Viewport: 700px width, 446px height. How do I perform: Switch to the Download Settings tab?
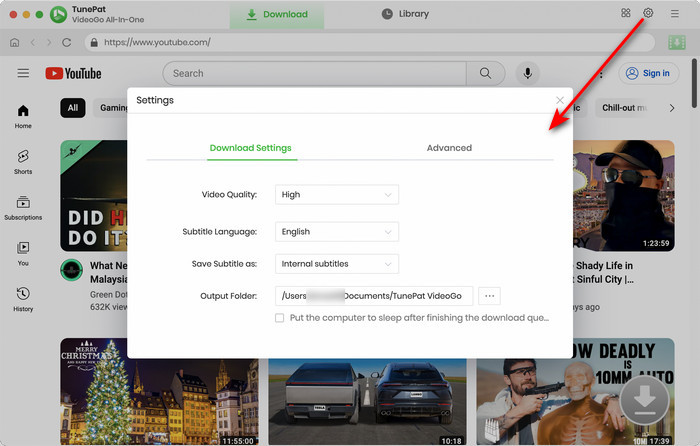250,148
